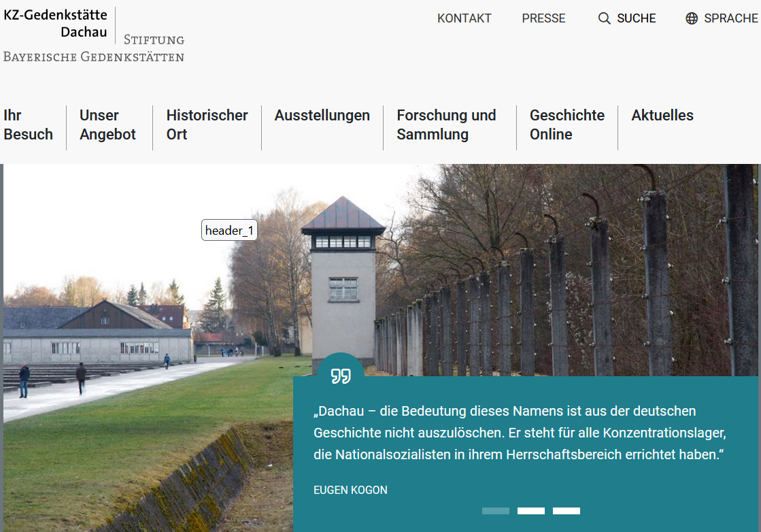Click the globe icon for language
Image resolution: width=761 pixels, height=532 pixels.
(x=692, y=18)
